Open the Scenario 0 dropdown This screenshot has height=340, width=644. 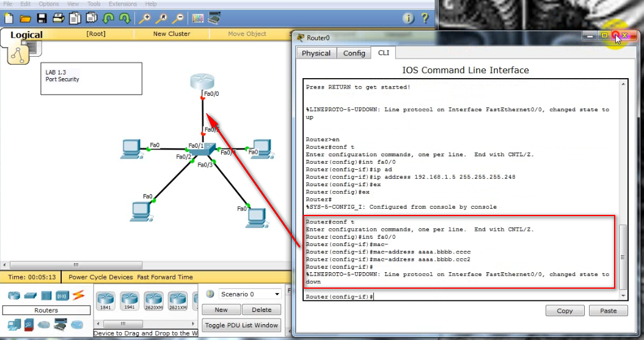pyautogui.click(x=250, y=294)
